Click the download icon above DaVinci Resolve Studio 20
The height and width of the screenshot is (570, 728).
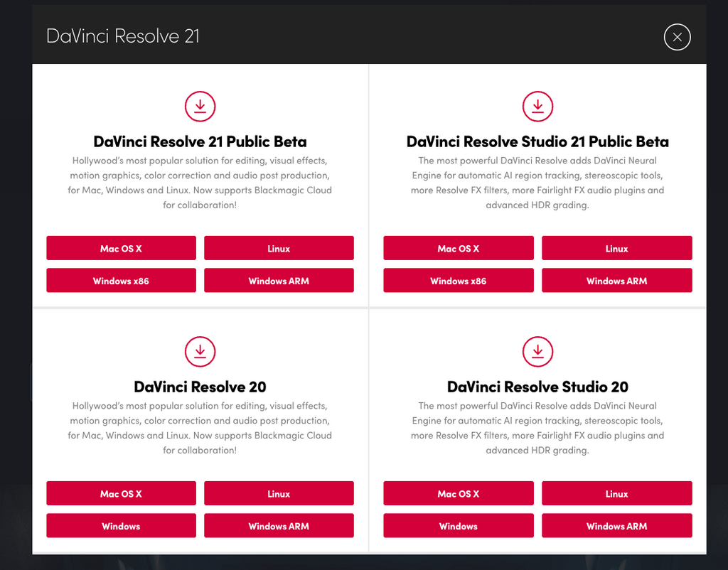point(537,352)
